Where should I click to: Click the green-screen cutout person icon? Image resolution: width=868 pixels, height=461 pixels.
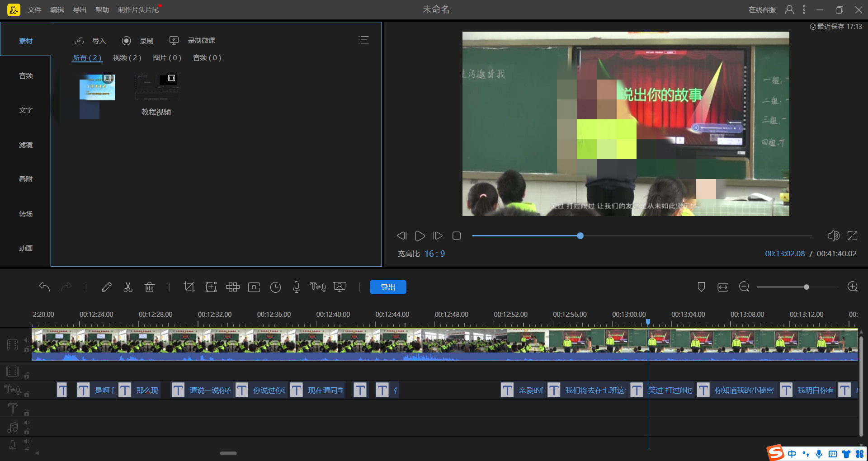tap(340, 287)
